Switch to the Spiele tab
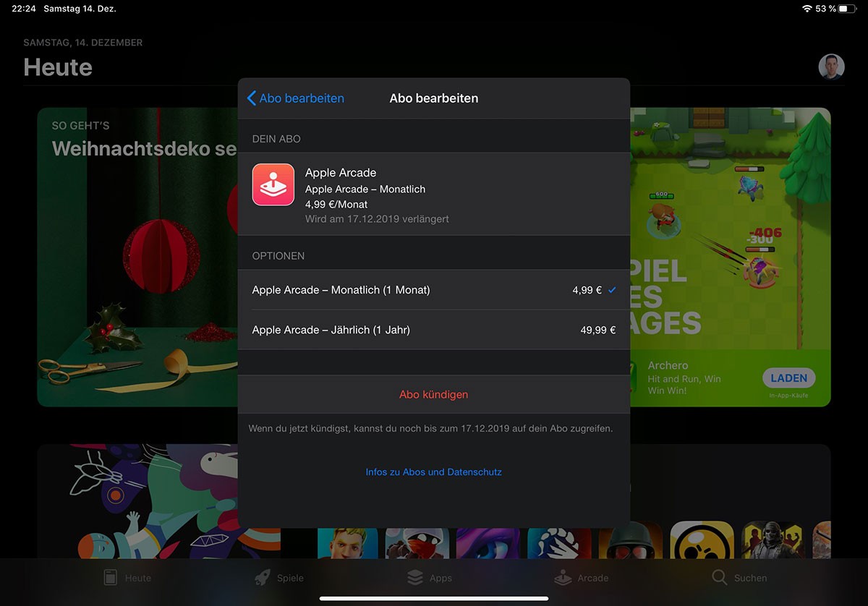Viewport: 868px width, 606px height. pyautogui.click(x=279, y=578)
